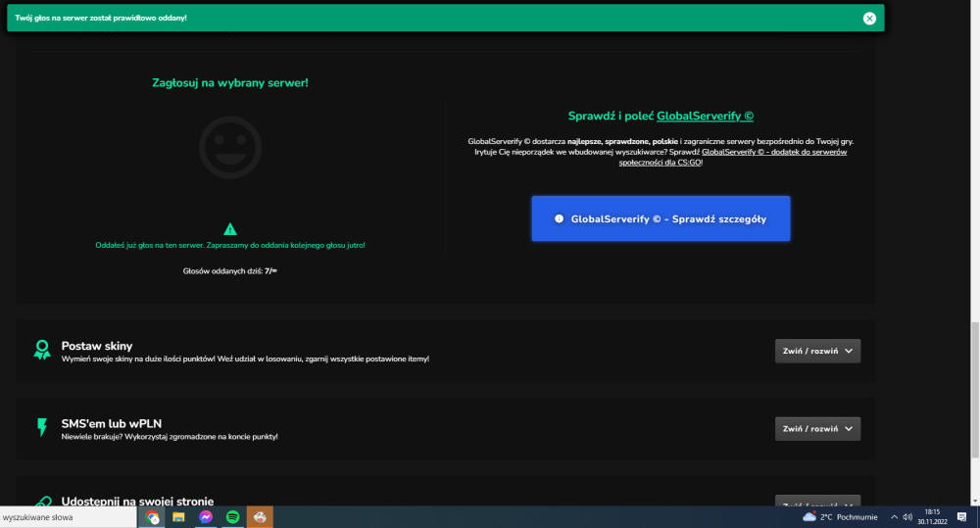Click the page vertical scrollbar thumb
This screenshot has height=528, width=980.
point(974,390)
